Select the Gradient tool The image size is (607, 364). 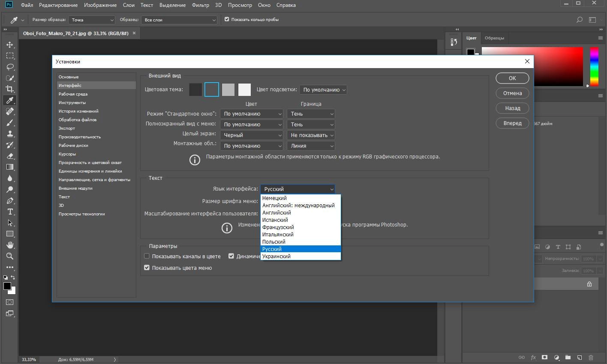[9, 167]
